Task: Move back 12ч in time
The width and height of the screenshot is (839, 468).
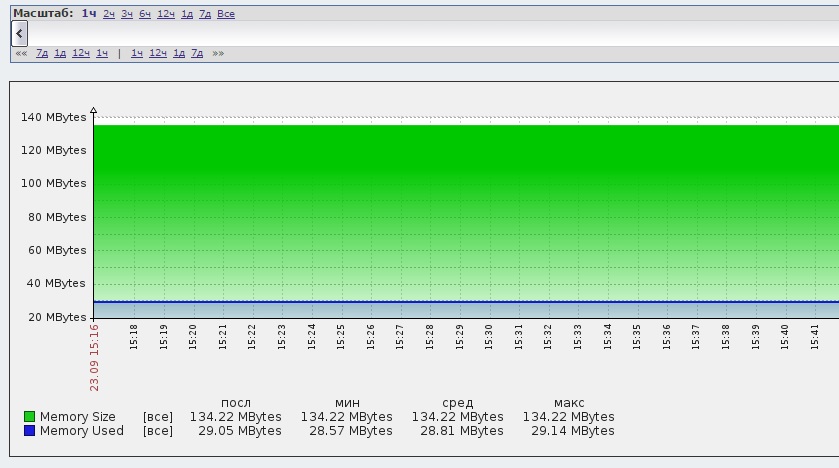Action: (x=81, y=53)
